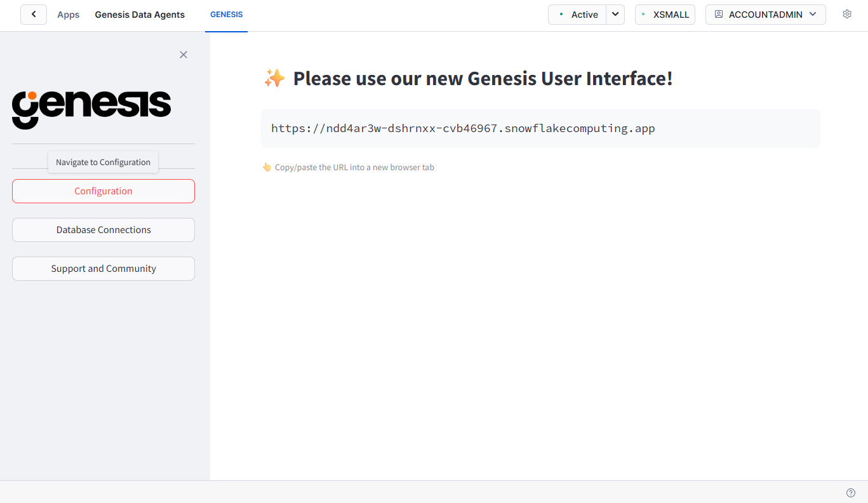Screen dimensions: 868x503
Task: Close the sidebar with the X icon
Action: coord(184,55)
